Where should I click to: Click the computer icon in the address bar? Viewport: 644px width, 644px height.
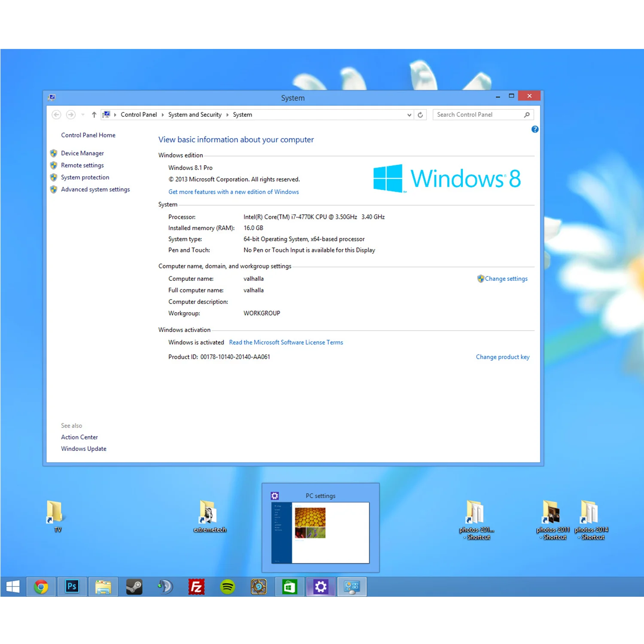(x=106, y=114)
